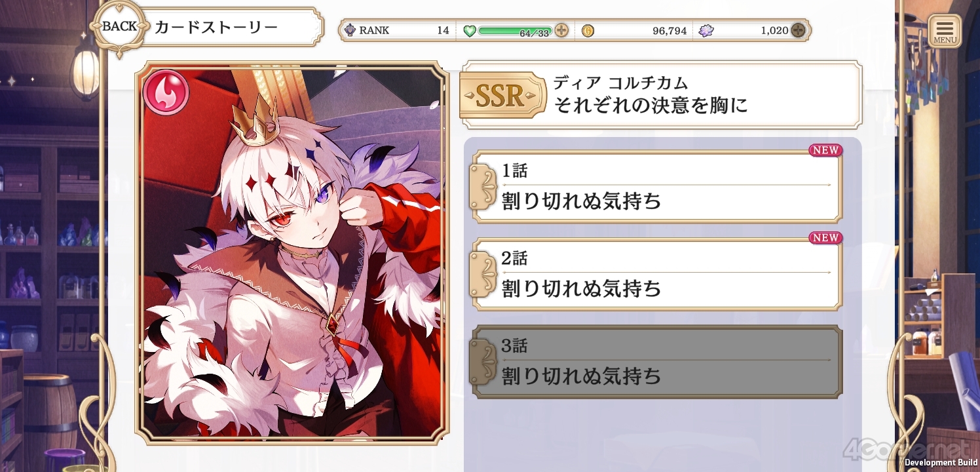Image resolution: width=980 pixels, height=472 pixels.
Task: Click the green stamina progress bar
Action: pos(516,30)
